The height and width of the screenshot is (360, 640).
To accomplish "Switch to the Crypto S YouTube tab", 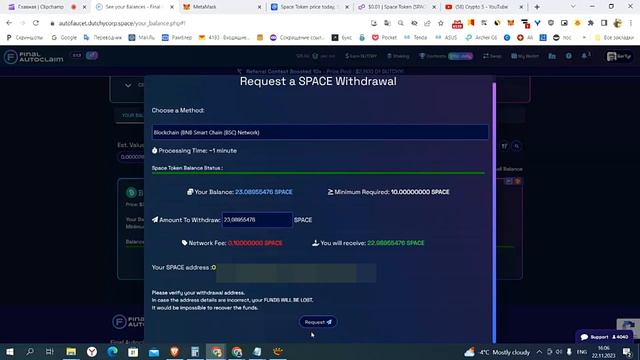I will pos(484,7).
